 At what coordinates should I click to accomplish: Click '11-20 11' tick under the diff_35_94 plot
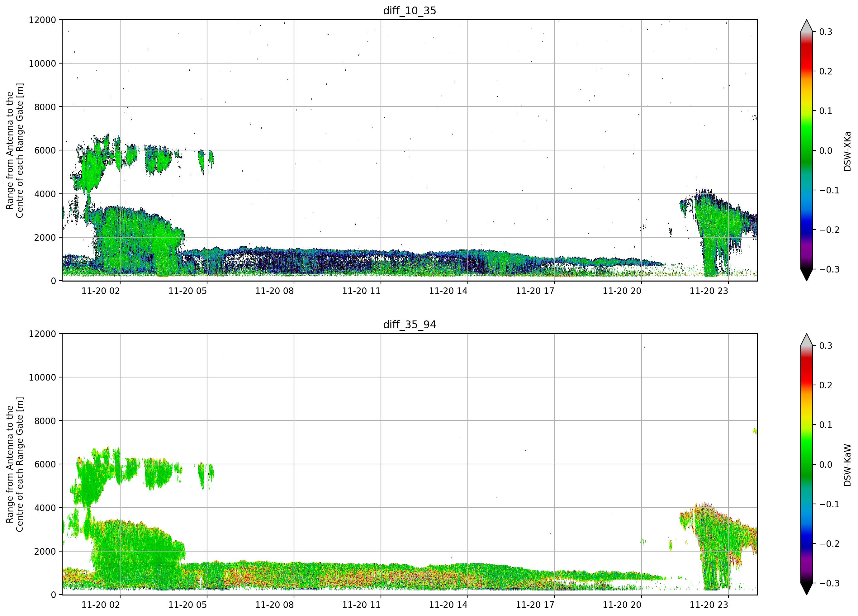(x=361, y=605)
